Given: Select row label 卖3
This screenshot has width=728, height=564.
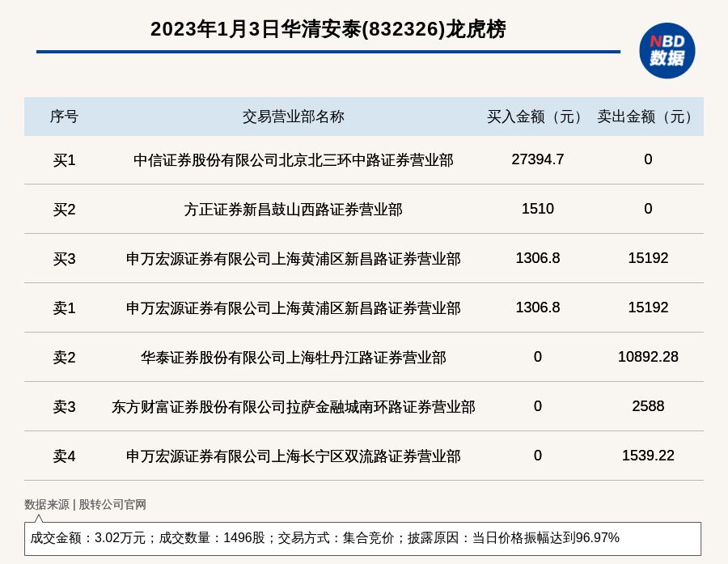Looking at the screenshot, I should coord(64,407).
